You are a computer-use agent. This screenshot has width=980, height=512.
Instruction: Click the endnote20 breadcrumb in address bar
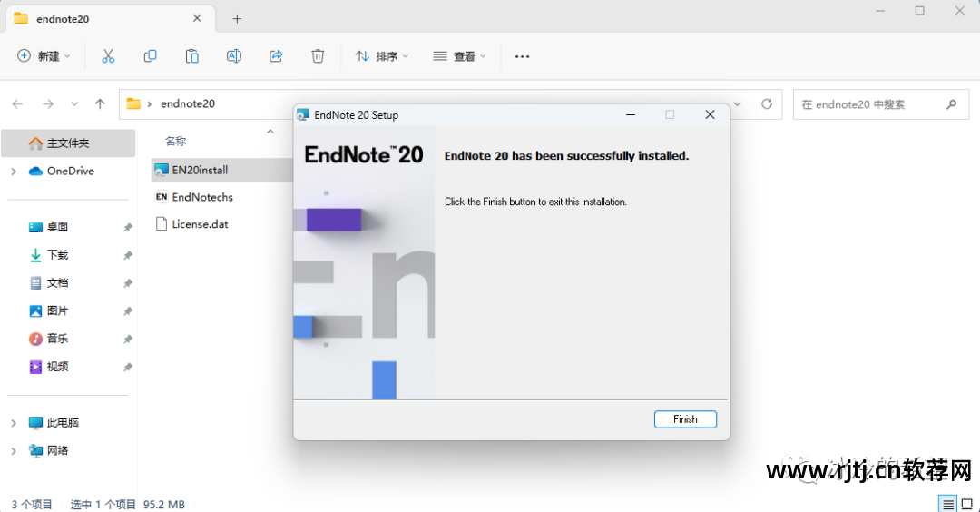point(188,103)
